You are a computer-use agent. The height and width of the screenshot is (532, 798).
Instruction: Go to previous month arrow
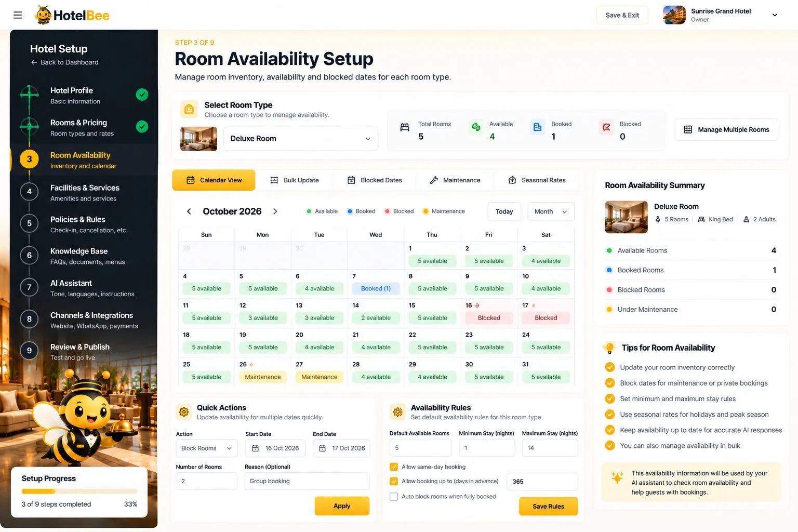[189, 211]
